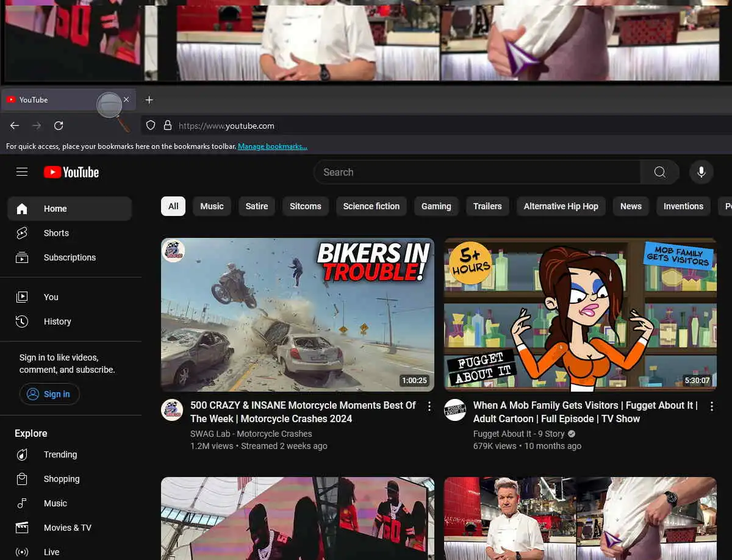
Task: Open Movies & TV under Explore
Action: pyautogui.click(x=70, y=528)
